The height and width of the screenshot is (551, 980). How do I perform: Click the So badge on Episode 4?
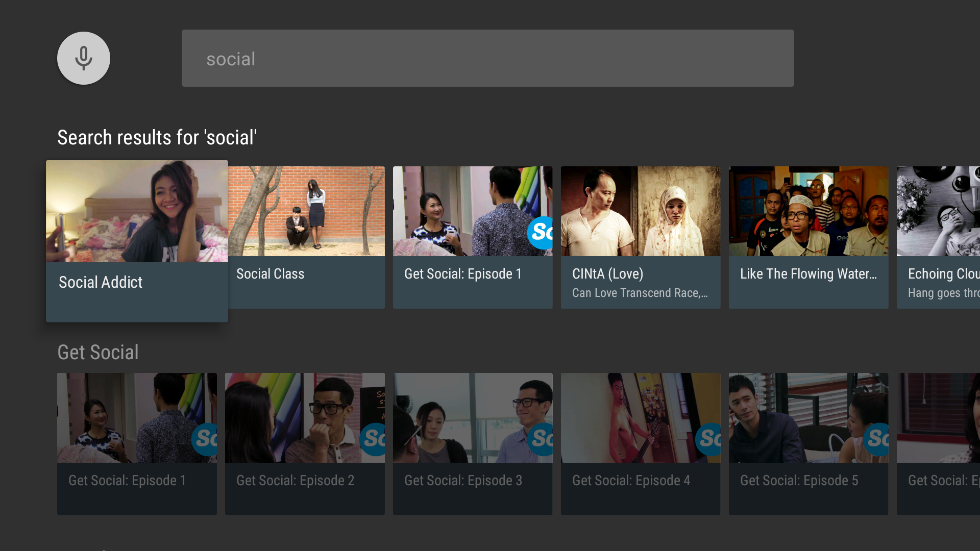tap(708, 439)
